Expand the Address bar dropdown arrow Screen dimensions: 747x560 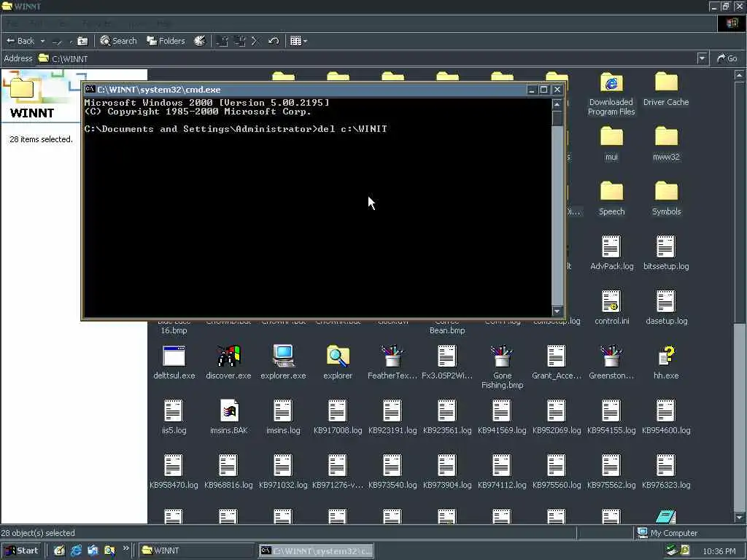click(702, 58)
